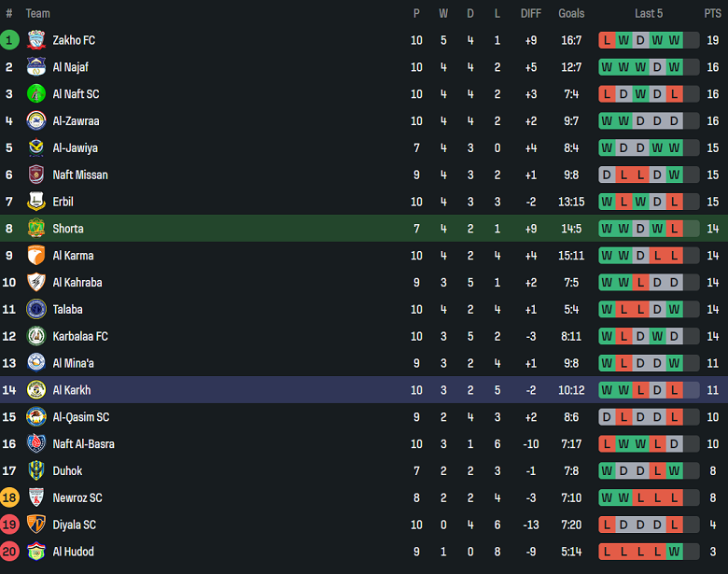
Task: Click the Diyala SC team logo
Action: (x=35, y=525)
